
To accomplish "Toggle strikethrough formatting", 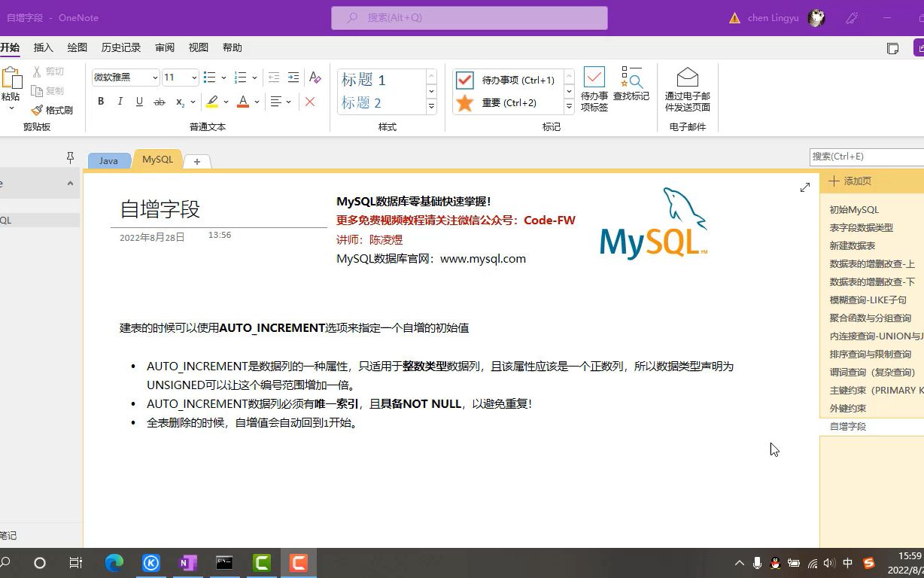I will click(159, 102).
